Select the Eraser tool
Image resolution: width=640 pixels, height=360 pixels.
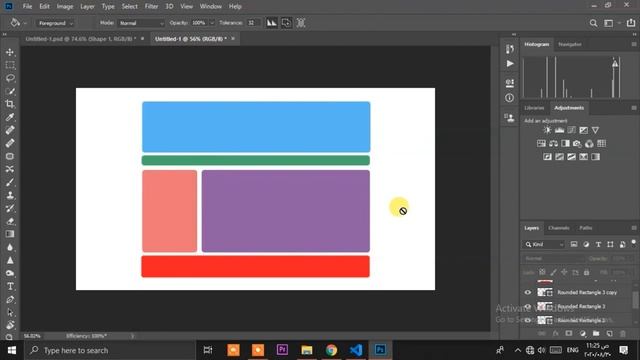(x=10, y=221)
